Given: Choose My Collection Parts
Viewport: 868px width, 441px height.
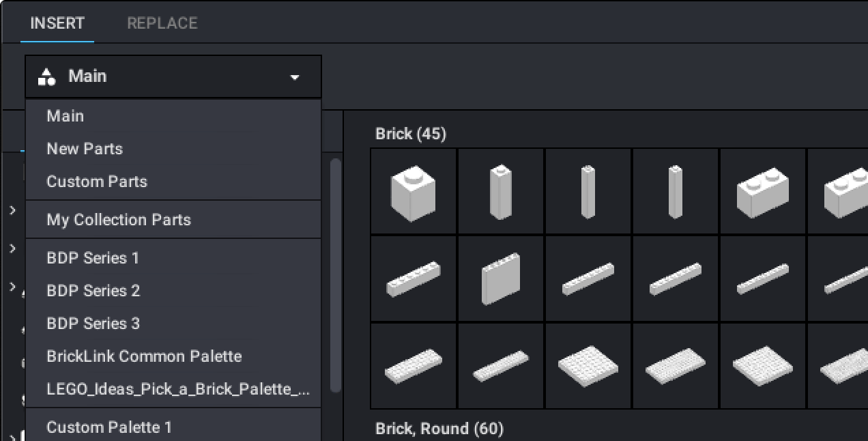Looking at the screenshot, I should click(x=118, y=219).
